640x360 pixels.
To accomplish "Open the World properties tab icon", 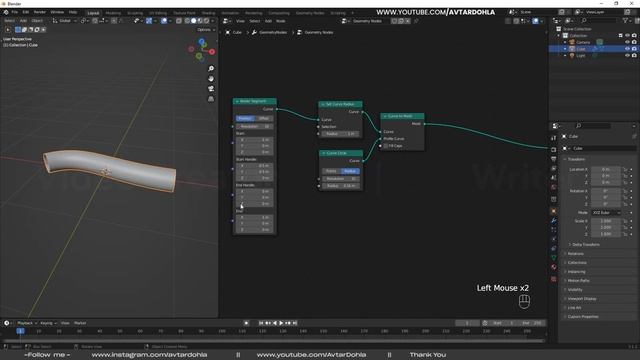I will pos(553,188).
